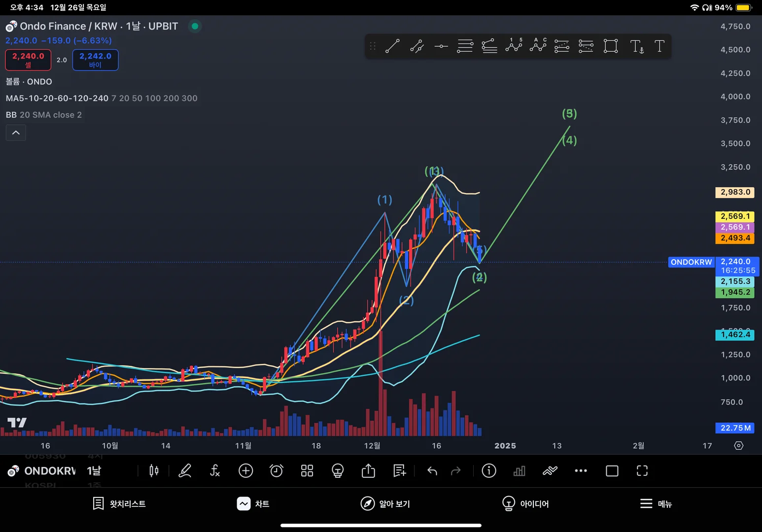Click the orange 2,493.4 price label
Screen dimensions: 762x532
tap(735, 238)
